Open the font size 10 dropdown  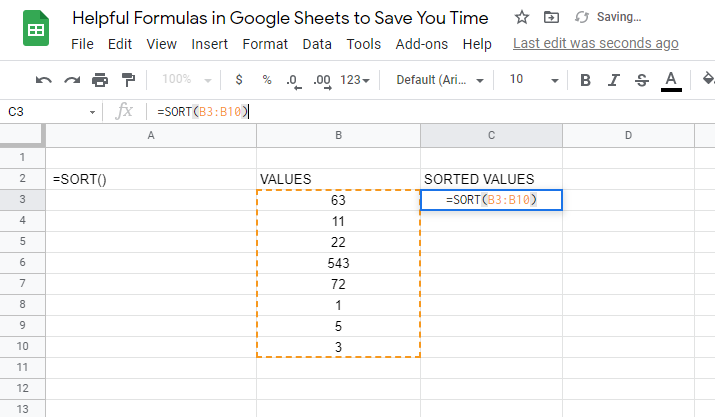[534, 80]
